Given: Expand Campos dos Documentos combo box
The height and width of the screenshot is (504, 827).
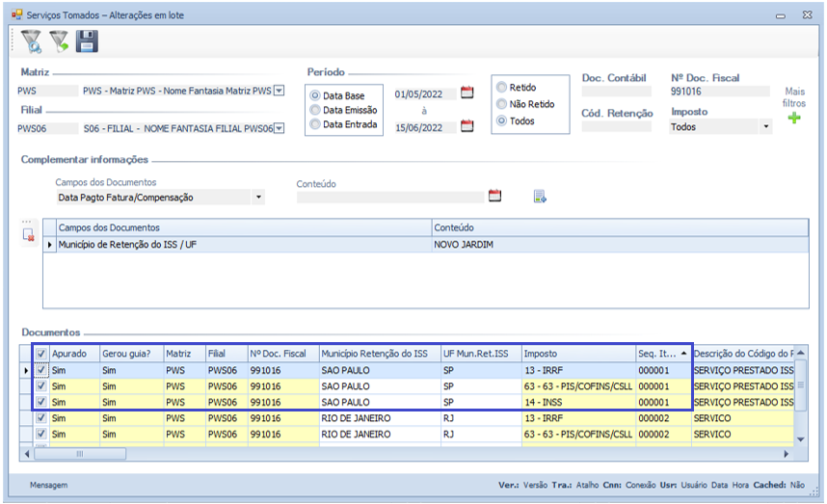Looking at the screenshot, I should (x=258, y=198).
